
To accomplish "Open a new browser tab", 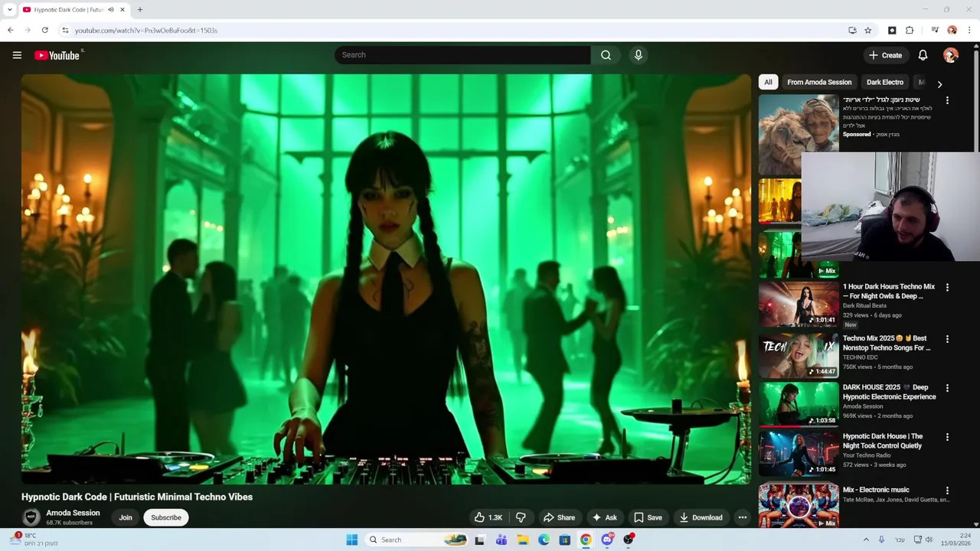I will pyautogui.click(x=139, y=10).
